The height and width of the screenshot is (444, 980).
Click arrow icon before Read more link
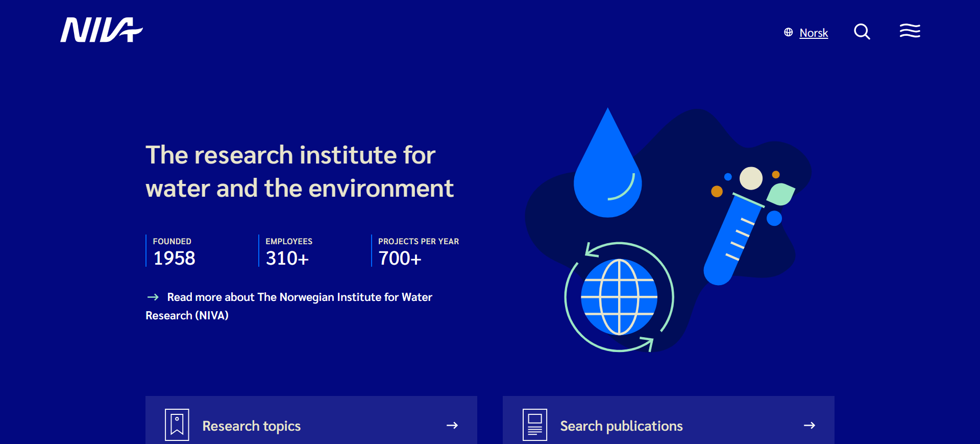(153, 297)
